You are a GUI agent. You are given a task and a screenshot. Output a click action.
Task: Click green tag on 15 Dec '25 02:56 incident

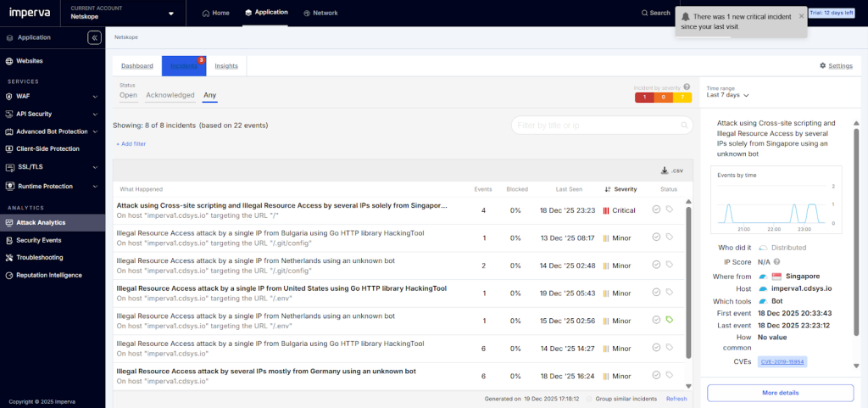click(x=670, y=320)
